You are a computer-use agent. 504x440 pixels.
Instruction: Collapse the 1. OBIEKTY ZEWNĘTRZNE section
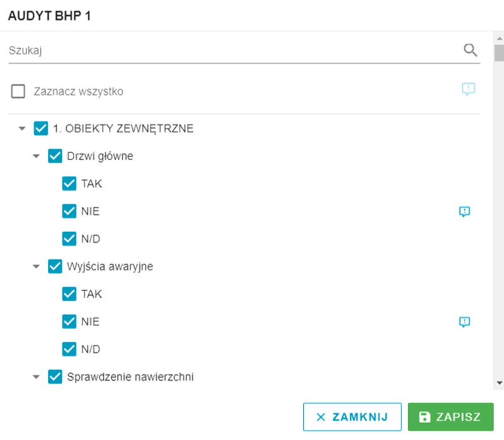pyautogui.click(x=22, y=129)
